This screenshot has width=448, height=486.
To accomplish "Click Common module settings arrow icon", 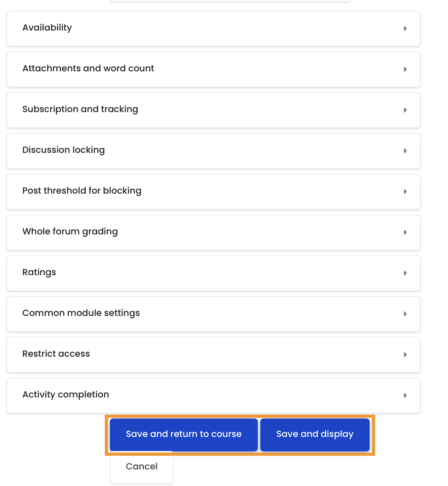I will [405, 314].
